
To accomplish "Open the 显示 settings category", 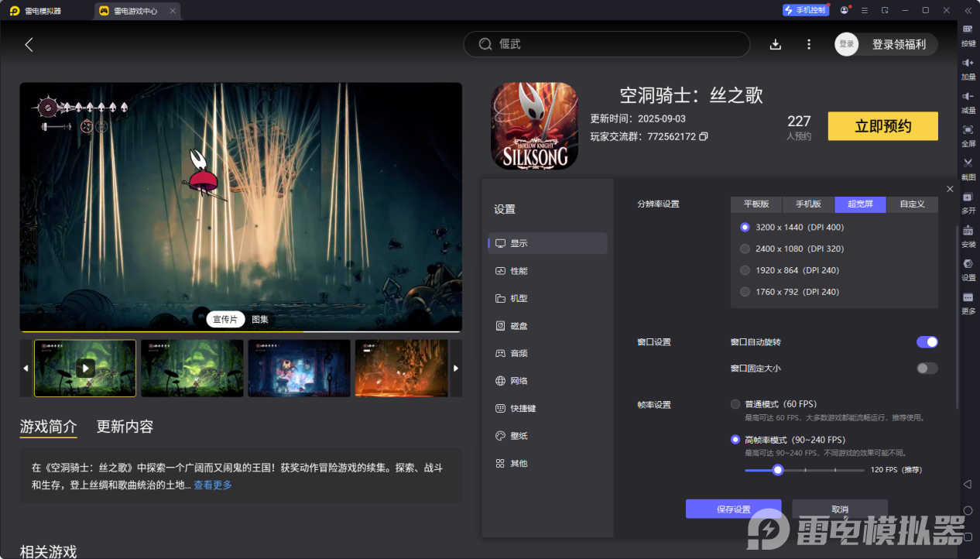I will pos(547,243).
